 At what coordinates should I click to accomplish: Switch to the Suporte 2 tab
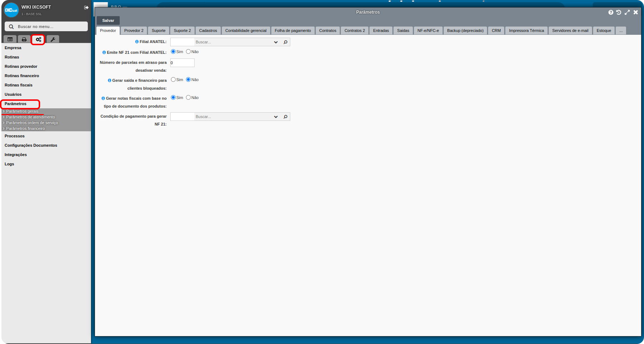tap(182, 30)
